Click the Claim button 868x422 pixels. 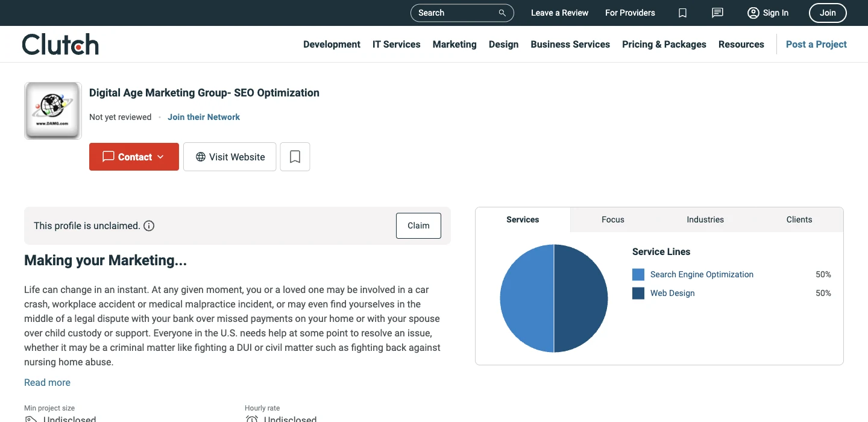tap(418, 225)
